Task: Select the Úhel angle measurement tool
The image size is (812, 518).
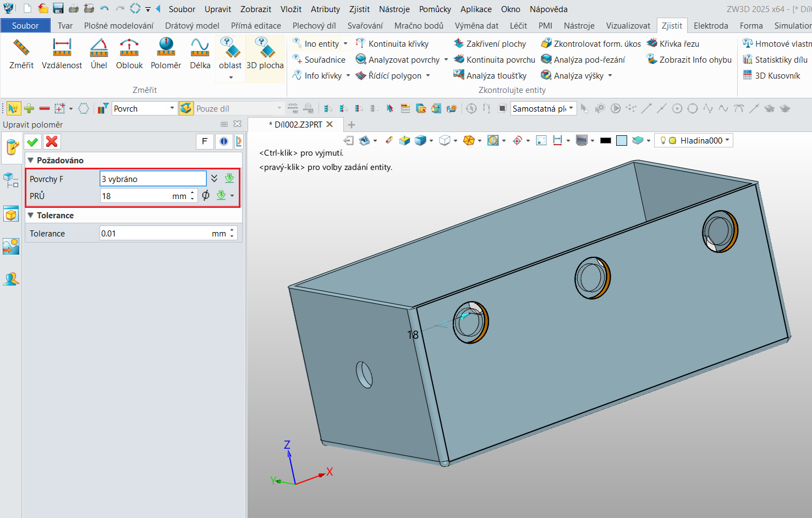Action: tap(99, 54)
